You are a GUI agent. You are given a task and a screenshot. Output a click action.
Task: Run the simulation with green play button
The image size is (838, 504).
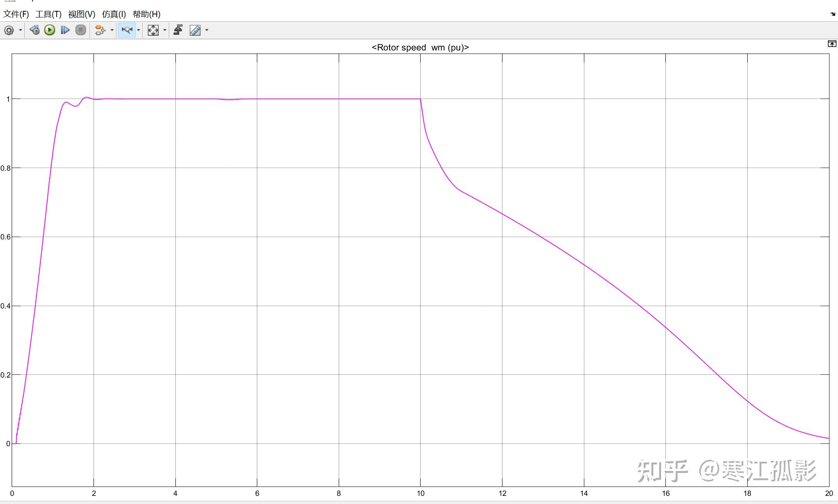[50, 30]
